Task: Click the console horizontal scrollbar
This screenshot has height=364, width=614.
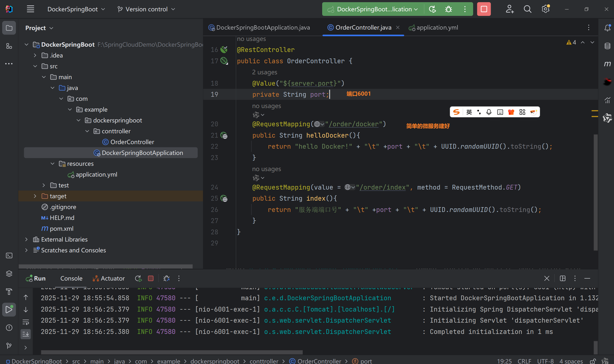Action: click(x=172, y=352)
